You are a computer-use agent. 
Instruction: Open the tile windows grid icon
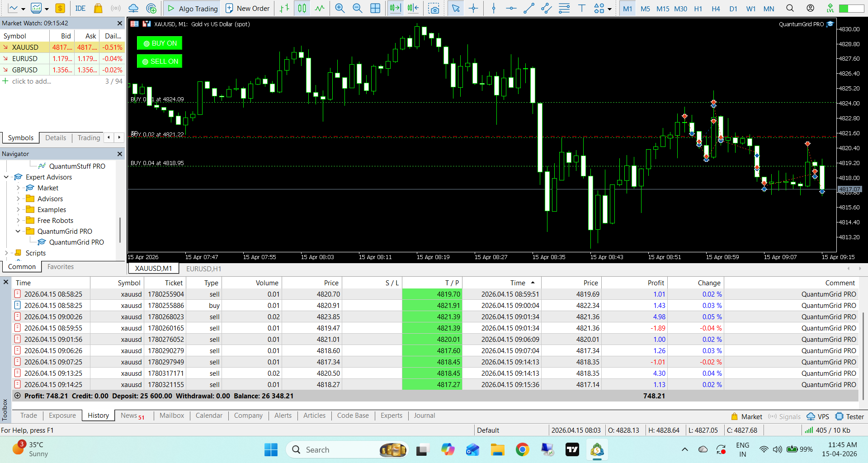(x=375, y=8)
